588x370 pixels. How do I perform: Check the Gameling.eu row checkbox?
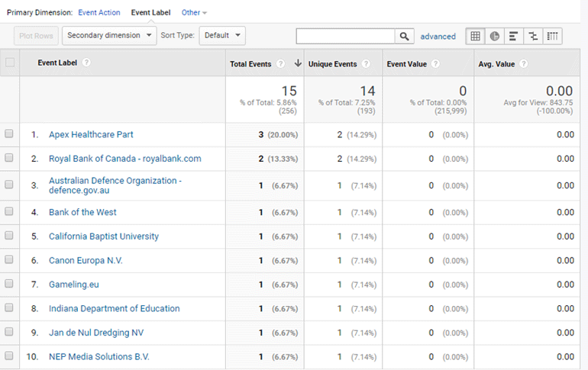click(9, 284)
